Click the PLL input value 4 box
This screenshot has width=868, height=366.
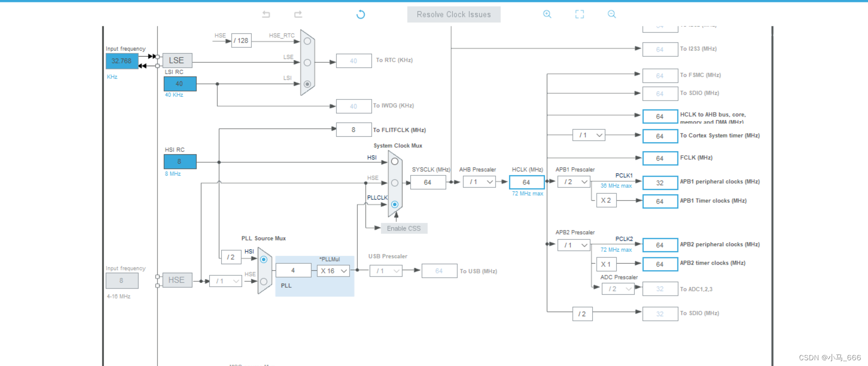[x=293, y=270]
